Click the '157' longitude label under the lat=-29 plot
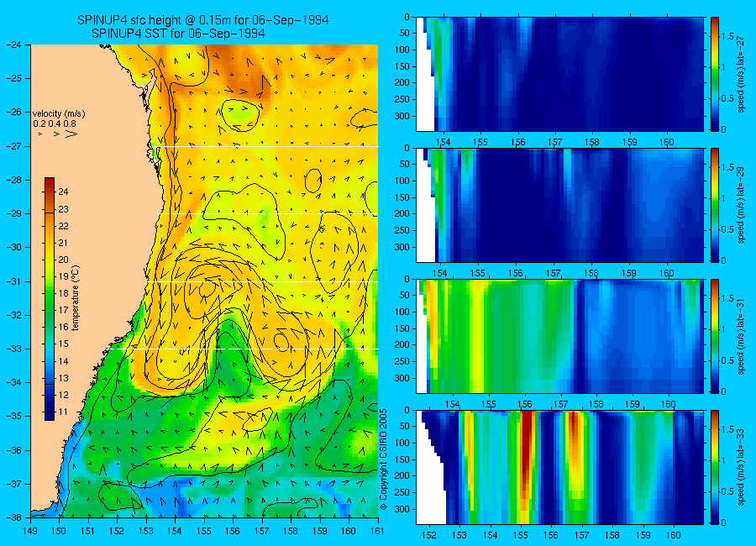This screenshot has width=756, height=546. coord(553,274)
